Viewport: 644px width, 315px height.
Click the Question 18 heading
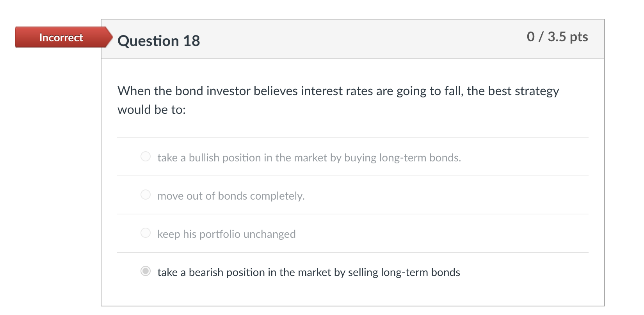coord(158,41)
